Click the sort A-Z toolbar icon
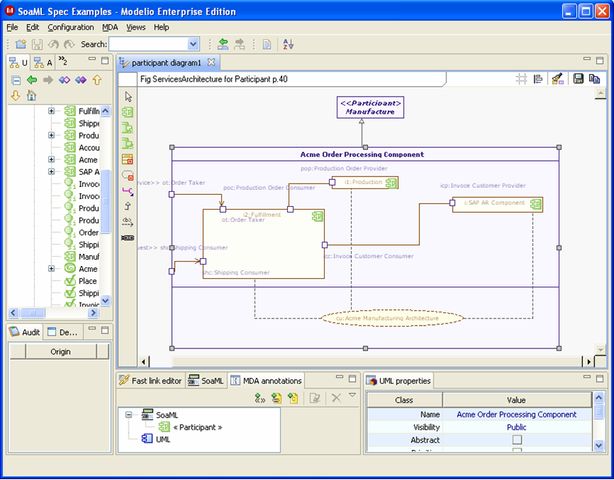 (x=288, y=44)
